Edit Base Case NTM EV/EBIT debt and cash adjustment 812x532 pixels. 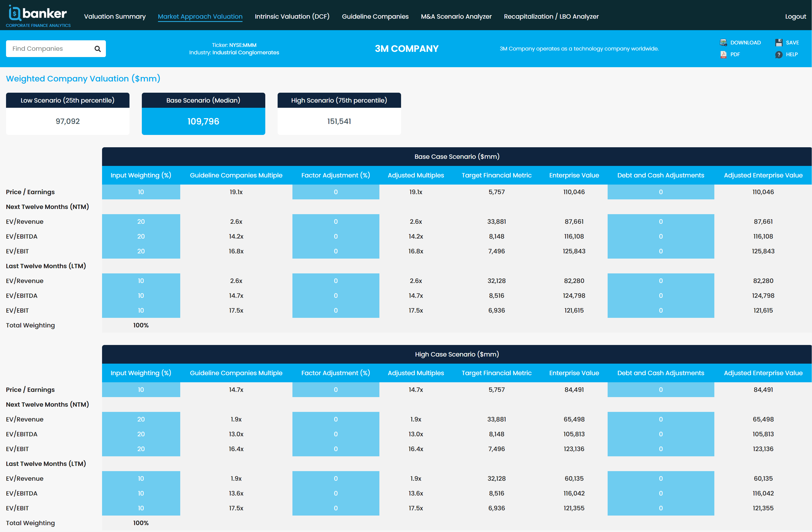point(661,251)
